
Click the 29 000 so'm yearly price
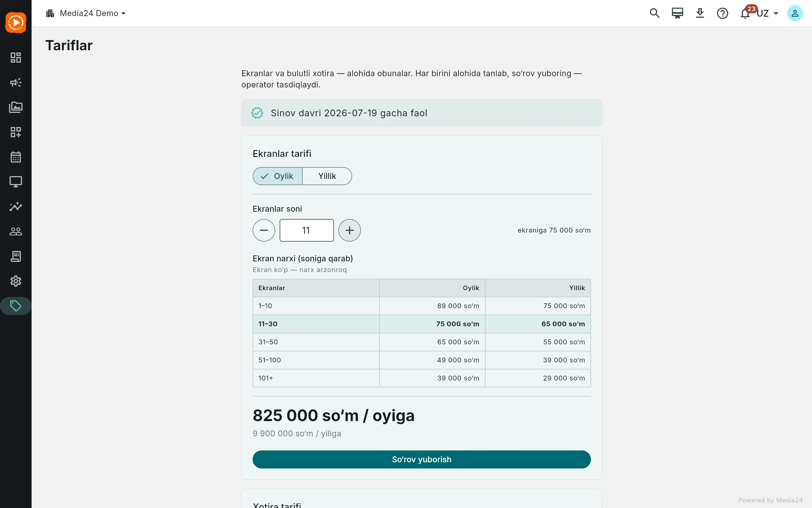pyautogui.click(x=564, y=378)
